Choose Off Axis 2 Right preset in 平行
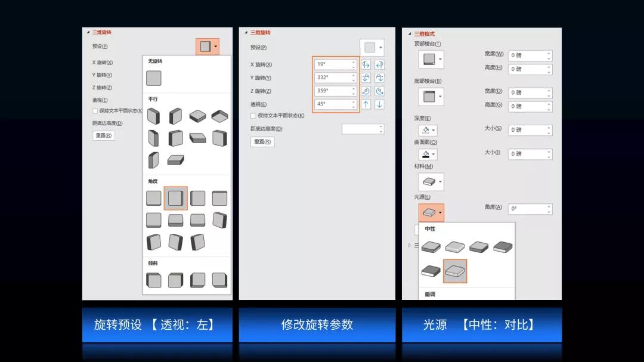Screen dimensions: 644x362 coord(154,160)
